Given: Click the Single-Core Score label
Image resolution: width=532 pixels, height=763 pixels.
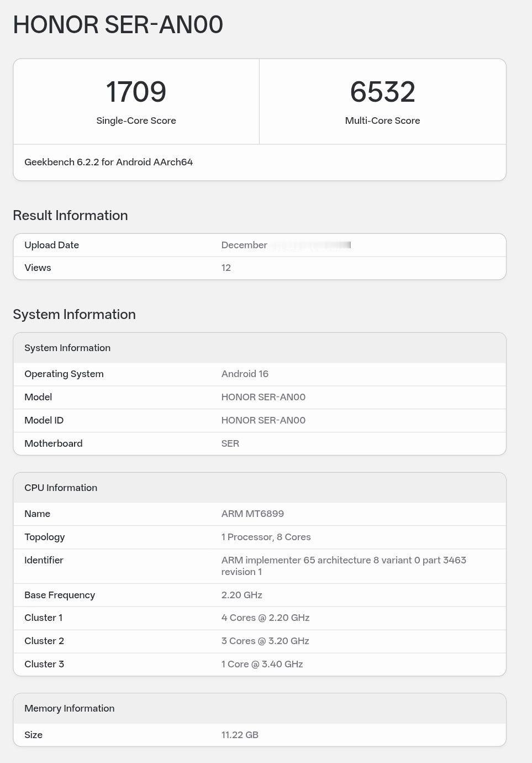Looking at the screenshot, I should 136,121.
